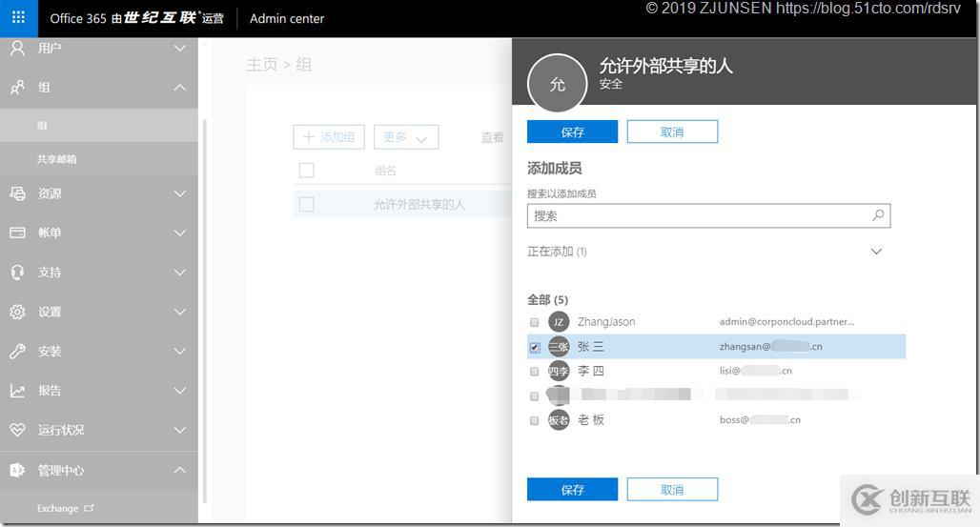Click the sidebar vertical scrollbar
The height and width of the screenshot is (527, 980).
pos(204,311)
